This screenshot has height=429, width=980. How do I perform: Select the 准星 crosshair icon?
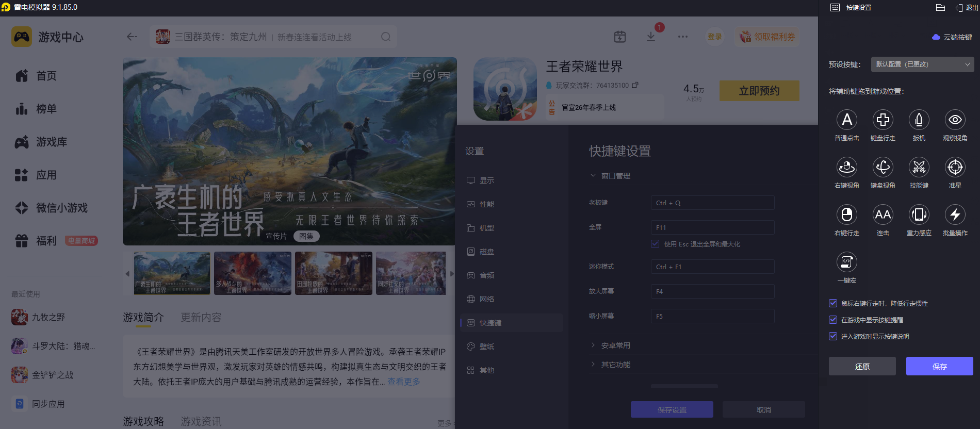955,167
